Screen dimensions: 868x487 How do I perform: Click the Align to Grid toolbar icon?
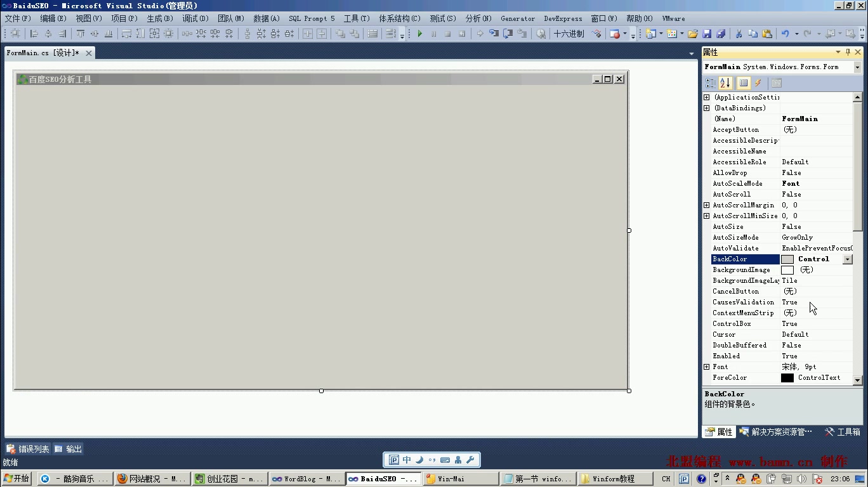(x=15, y=34)
